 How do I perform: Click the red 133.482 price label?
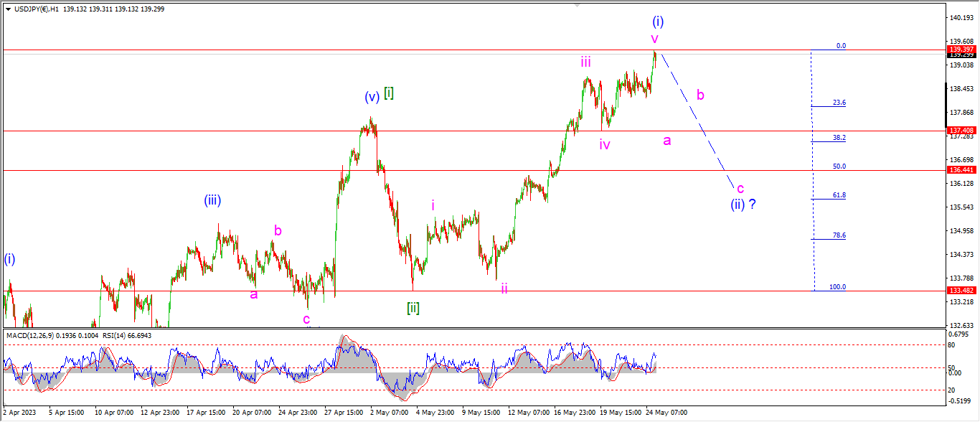pyautogui.click(x=960, y=291)
